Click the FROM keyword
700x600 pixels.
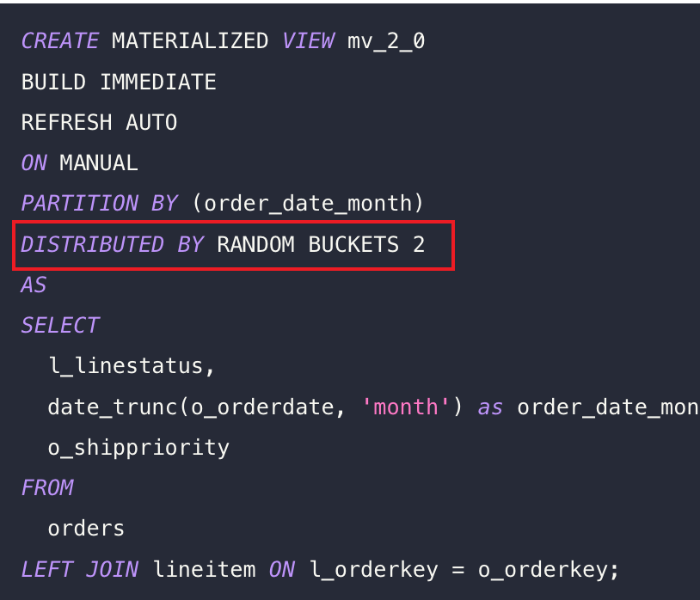[46, 487]
